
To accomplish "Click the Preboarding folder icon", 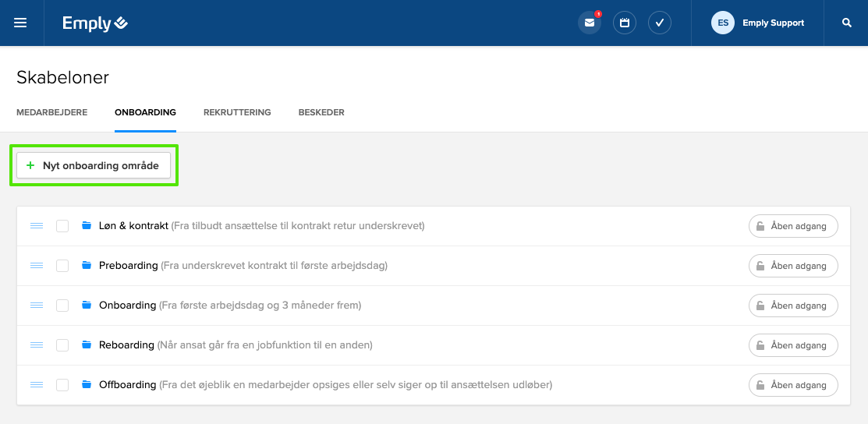I will coord(87,266).
